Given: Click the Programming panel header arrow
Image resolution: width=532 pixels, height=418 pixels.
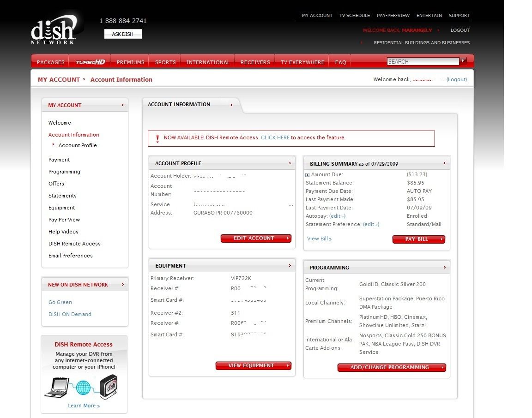Looking at the screenshot, I should point(444,267).
